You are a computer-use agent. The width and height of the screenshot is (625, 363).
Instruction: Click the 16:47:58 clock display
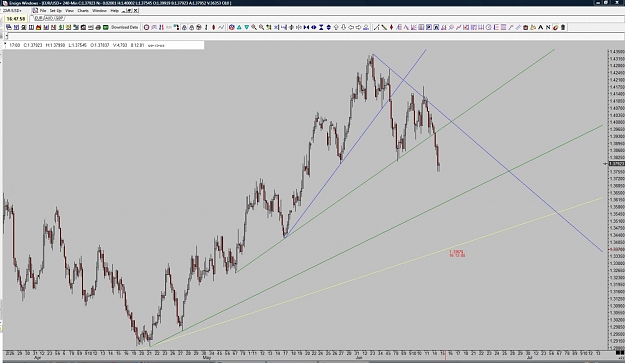16,19
